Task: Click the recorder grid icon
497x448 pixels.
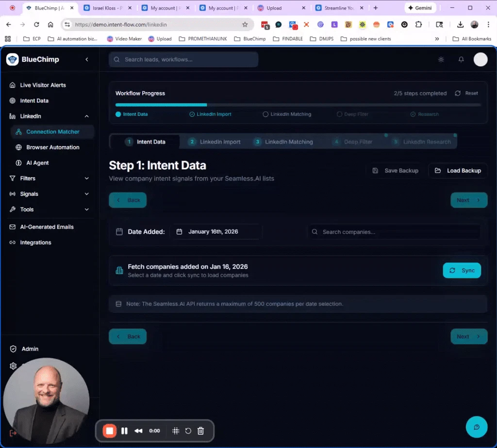Action: [176, 431]
